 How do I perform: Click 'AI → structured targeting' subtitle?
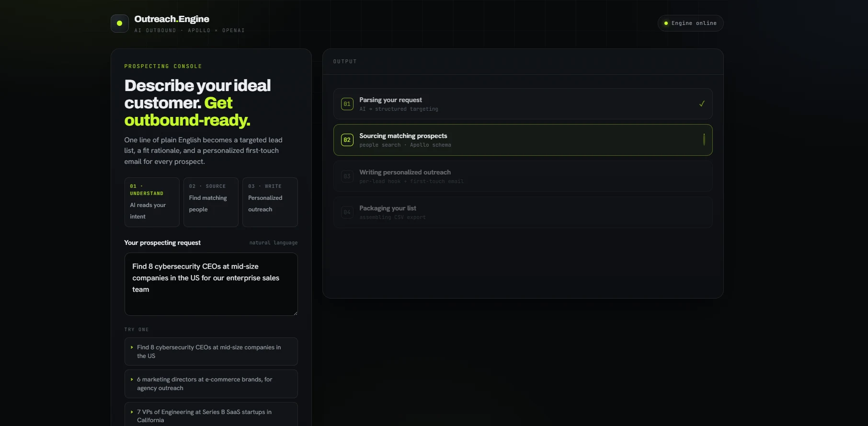[399, 109]
